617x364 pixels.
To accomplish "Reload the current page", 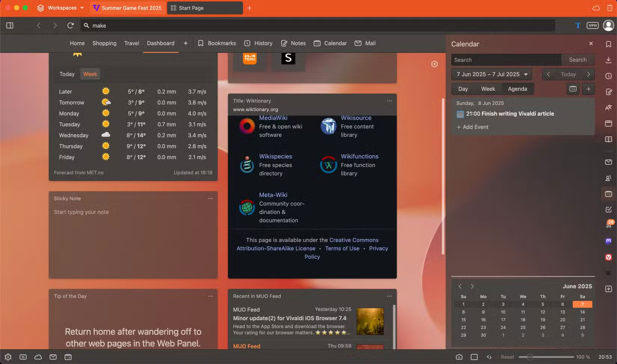I will coord(70,25).
